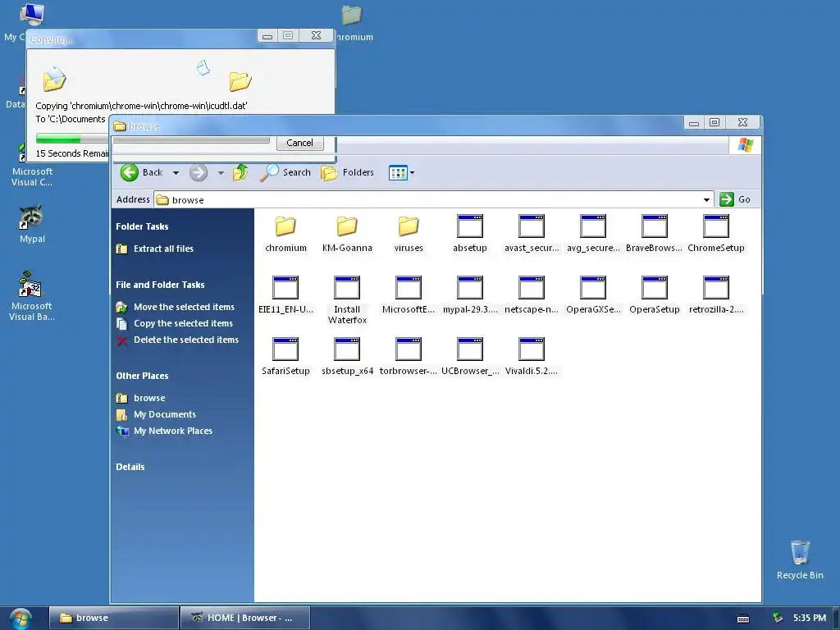
Task: Expand the Views dropdown arrow
Action: coord(412,173)
